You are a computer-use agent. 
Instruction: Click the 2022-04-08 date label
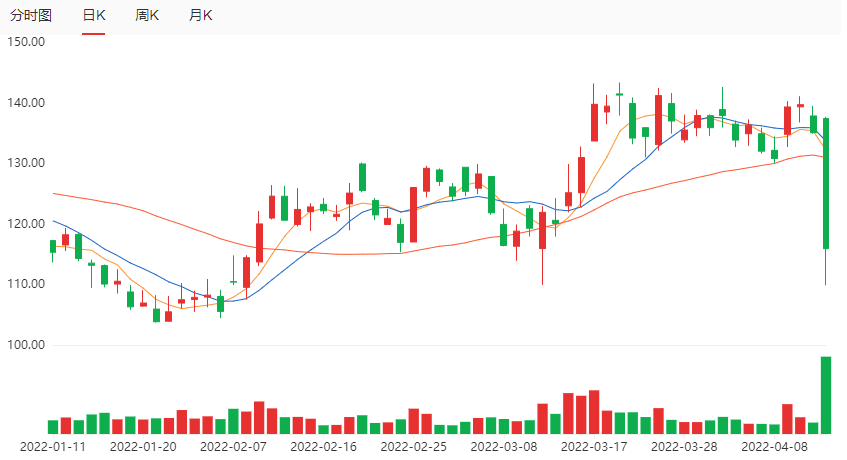[774, 447]
